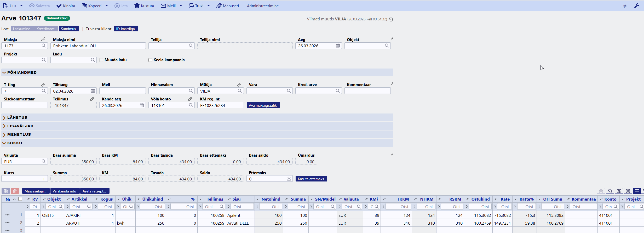Click into the Kommentaar input field
Image resolution: width=644 pixels, height=233 pixels.
[x=367, y=91]
